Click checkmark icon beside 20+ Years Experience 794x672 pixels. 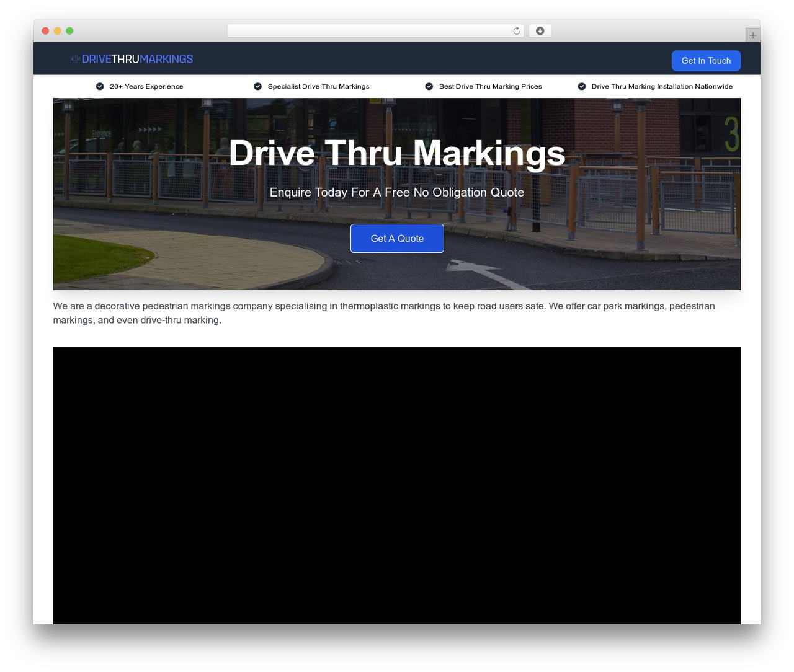[x=100, y=86]
